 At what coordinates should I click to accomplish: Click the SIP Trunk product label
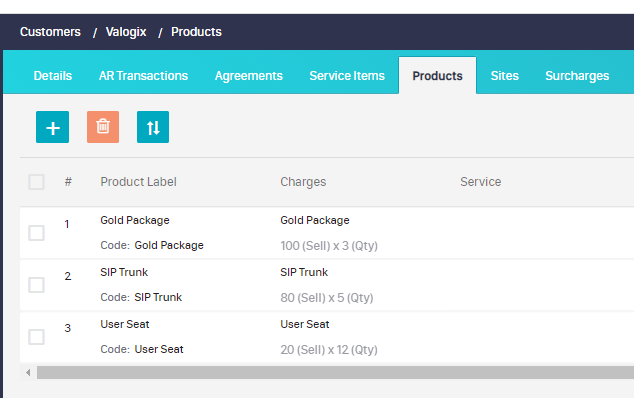124,272
